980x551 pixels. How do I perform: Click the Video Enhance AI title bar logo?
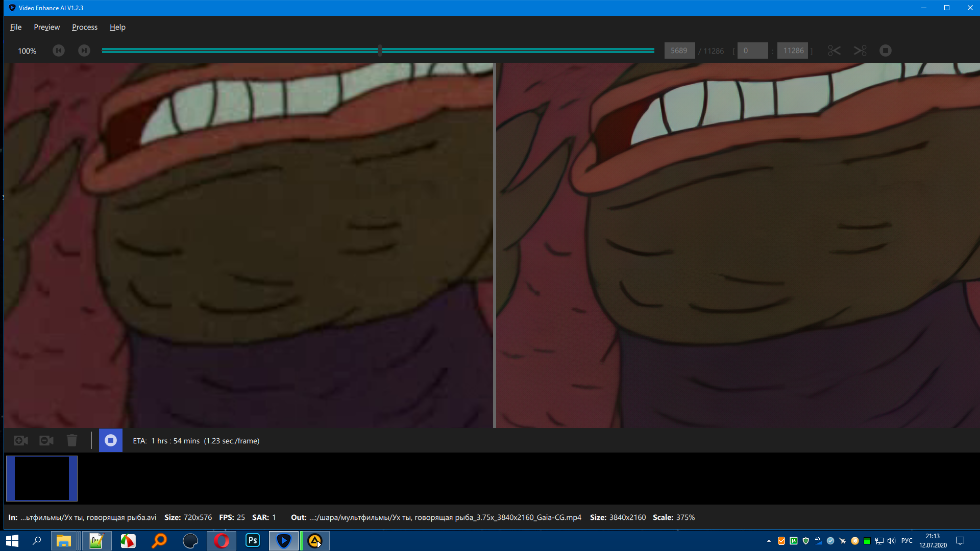[12, 8]
